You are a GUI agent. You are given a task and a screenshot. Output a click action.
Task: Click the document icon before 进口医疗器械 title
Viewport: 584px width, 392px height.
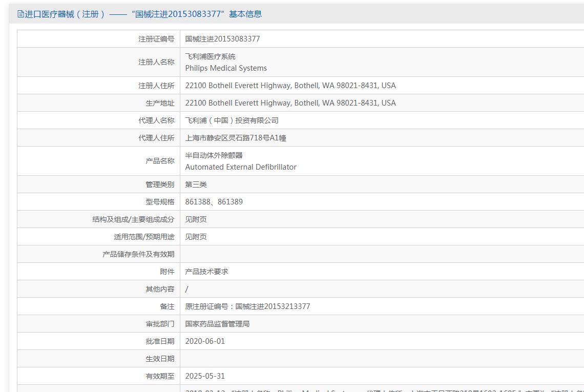click(20, 14)
